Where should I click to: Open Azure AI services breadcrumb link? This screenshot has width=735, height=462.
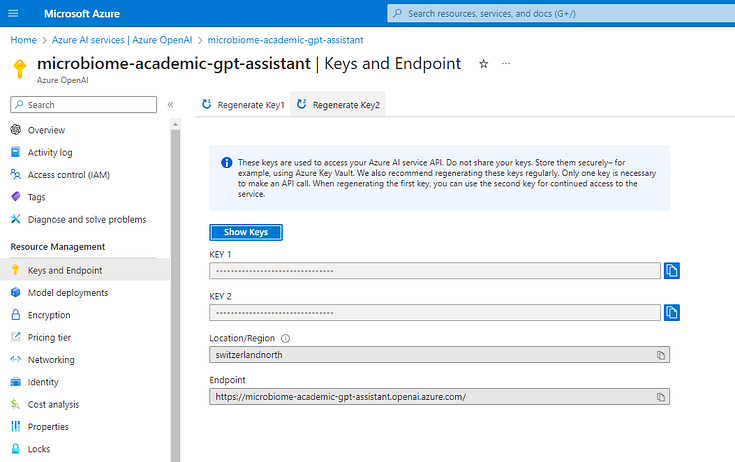122,40
